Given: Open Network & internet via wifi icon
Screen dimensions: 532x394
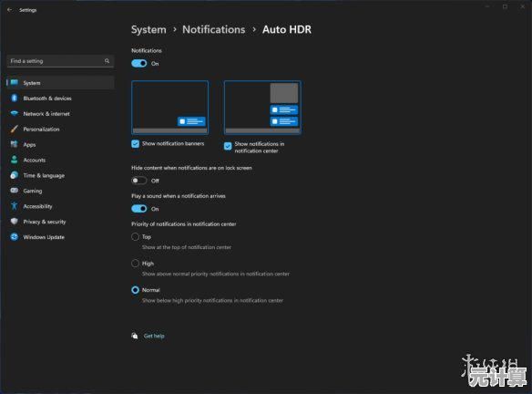Looking at the screenshot, I should tap(14, 113).
